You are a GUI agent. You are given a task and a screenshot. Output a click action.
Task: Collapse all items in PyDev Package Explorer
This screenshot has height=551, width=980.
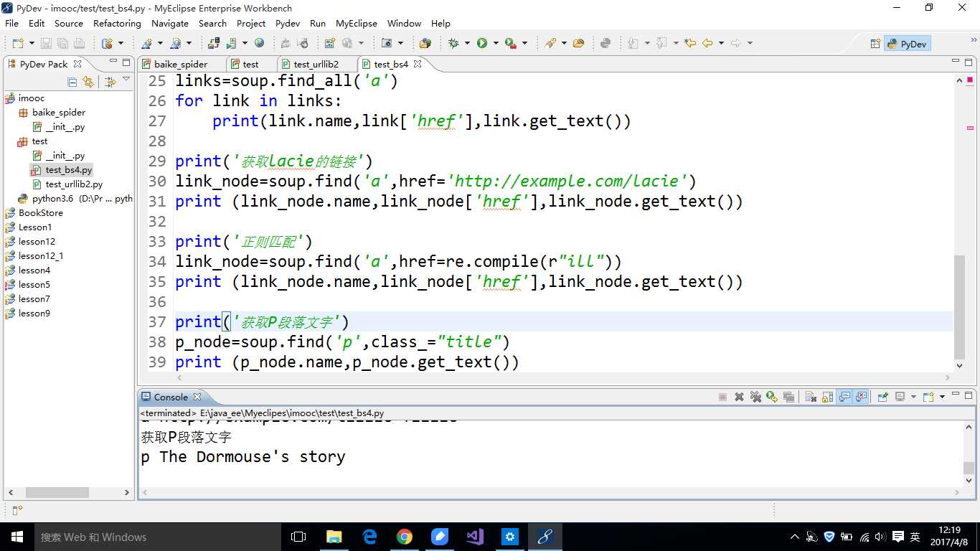point(72,82)
